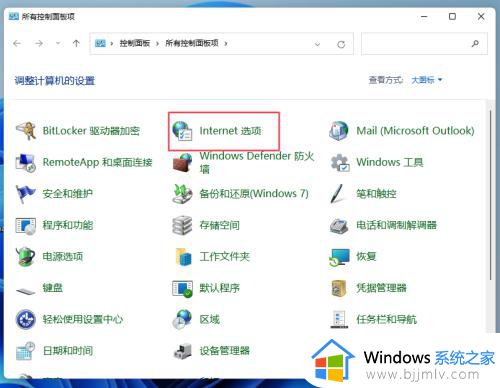Open 凭据管理器 text label
The height and width of the screenshot is (388, 500).
381,288
